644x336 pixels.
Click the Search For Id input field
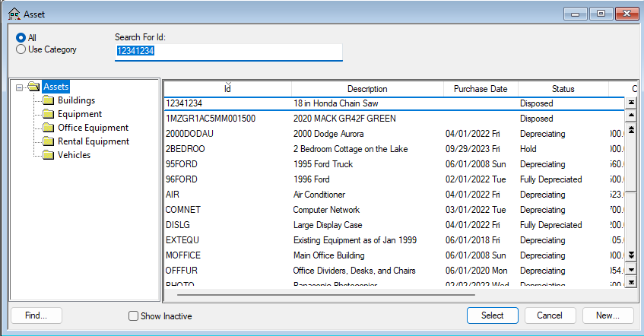[228, 52]
